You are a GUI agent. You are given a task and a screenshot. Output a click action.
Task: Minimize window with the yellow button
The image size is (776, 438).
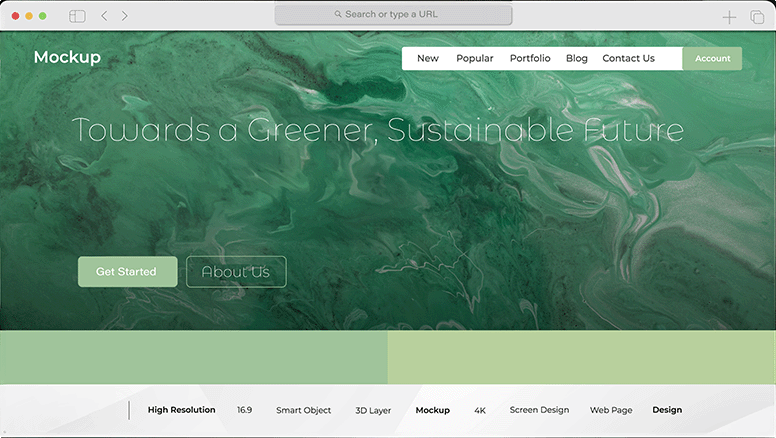(29, 16)
